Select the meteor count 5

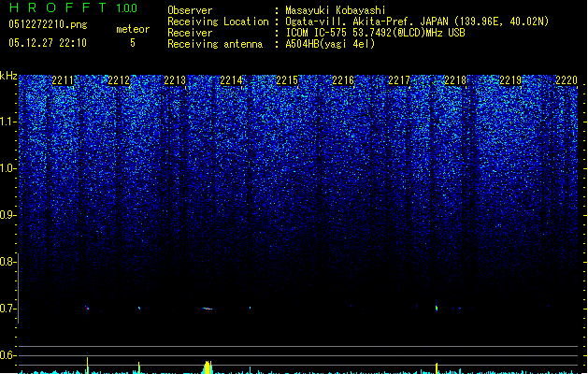[133, 43]
